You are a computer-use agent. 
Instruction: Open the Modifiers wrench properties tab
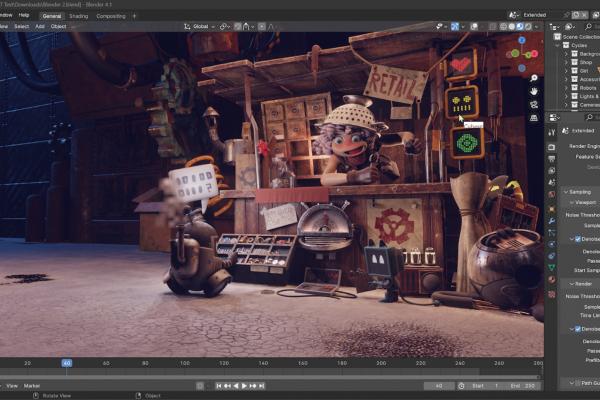[551, 221]
